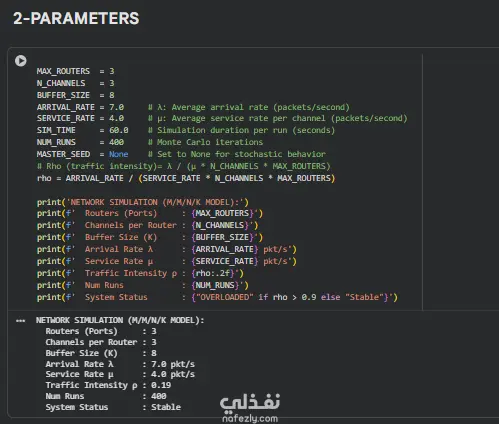Image resolution: width=499 pixels, height=424 pixels.
Task: Click the print 'NETWORK SIMULATION' statement
Action: [143, 202]
